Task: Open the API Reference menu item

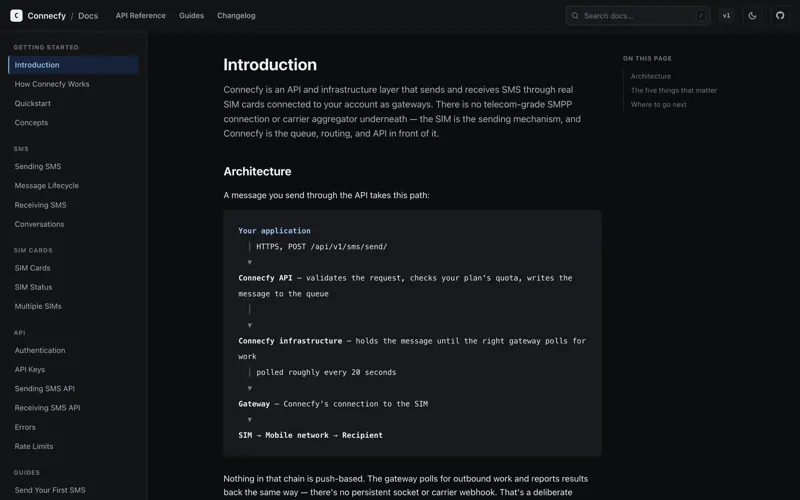Action: click(140, 16)
